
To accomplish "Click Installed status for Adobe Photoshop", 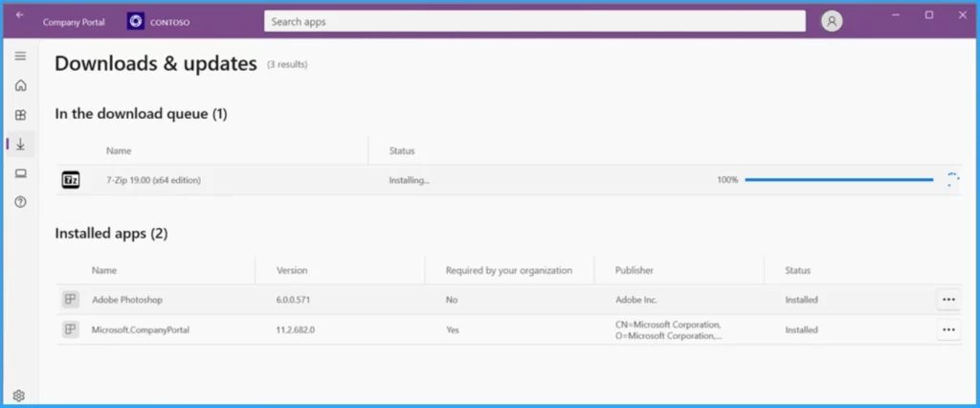I will point(801,300).
